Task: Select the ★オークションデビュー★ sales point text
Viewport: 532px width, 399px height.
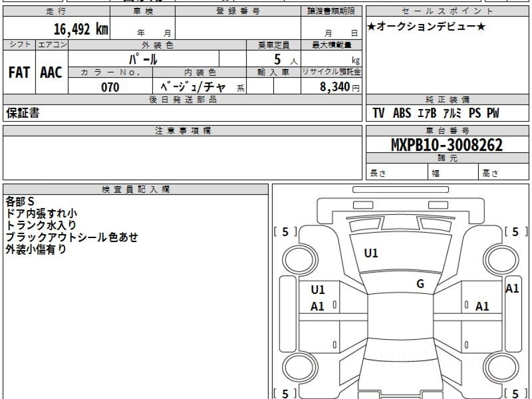Action: (427, 27)
